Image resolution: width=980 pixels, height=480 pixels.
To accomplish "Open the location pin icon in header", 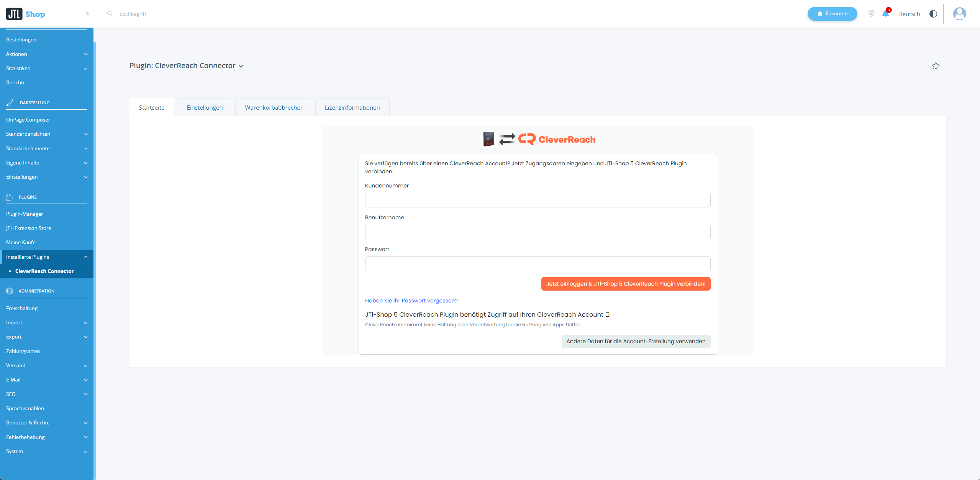I will (871, 14).
